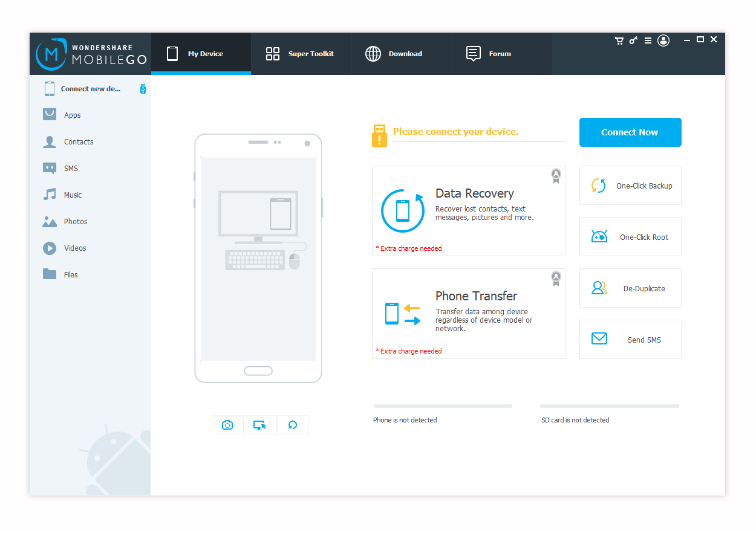Open Photos in the sidebar
Screen dimensions: 756x533
click(90, 221)
